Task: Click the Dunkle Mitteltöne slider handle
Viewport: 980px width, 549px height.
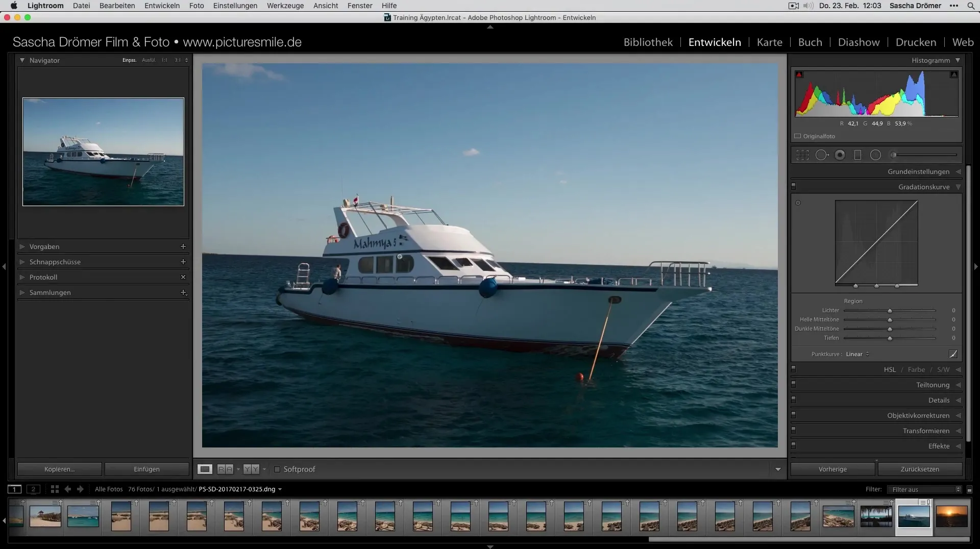Action: (890, 329)
